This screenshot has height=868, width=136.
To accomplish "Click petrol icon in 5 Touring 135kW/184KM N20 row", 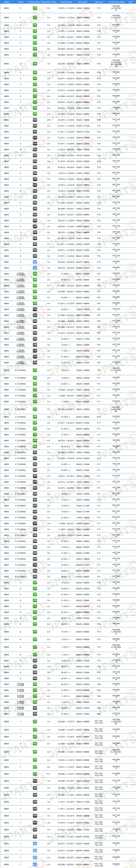I will (x=35, y=370).
